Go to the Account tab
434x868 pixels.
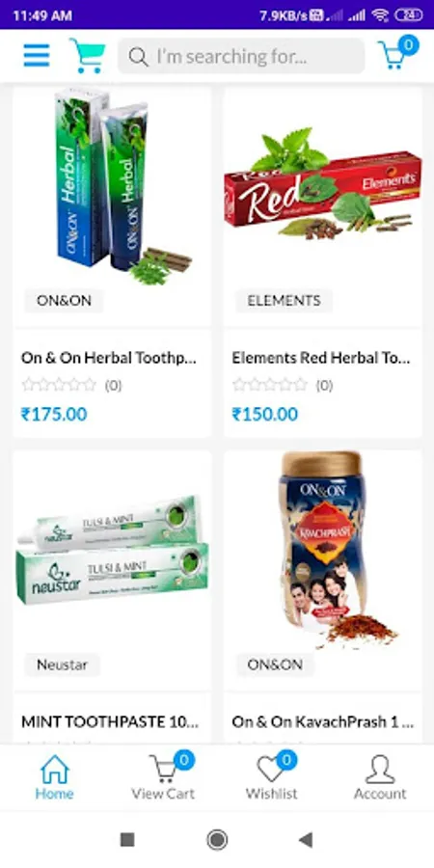pyautogui.click(x=380, y=777)
